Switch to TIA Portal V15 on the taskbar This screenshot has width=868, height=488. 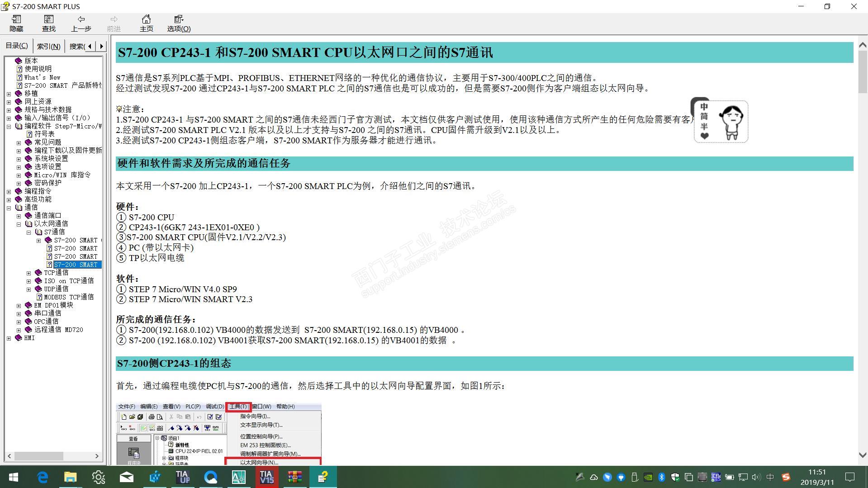click(266, 477)
